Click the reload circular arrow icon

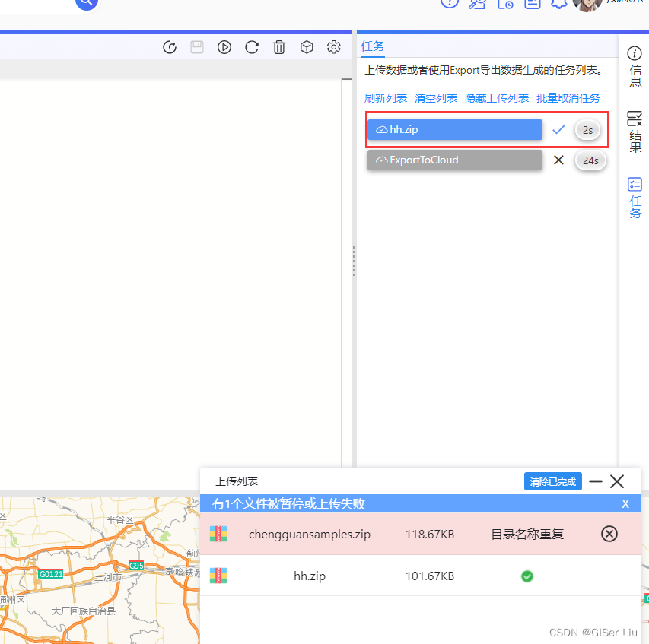pyautogui.click(x=252, y=47)
